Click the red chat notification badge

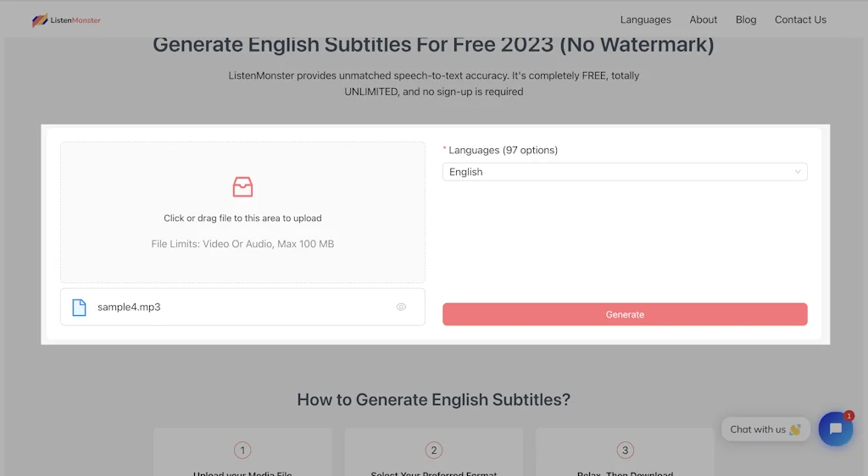[x=849, y=416]
